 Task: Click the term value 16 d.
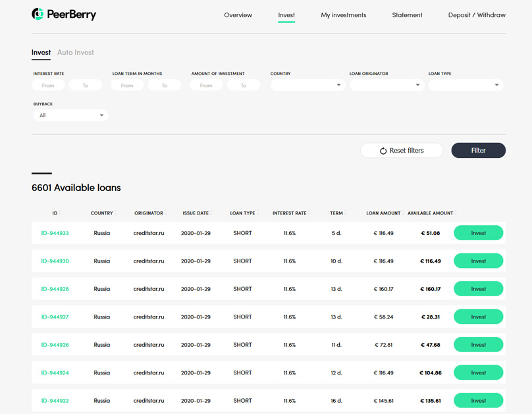click(x=336, y=400)
